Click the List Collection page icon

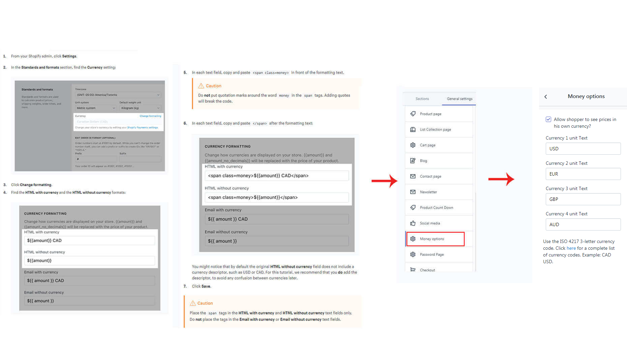[x=413, y=129]
